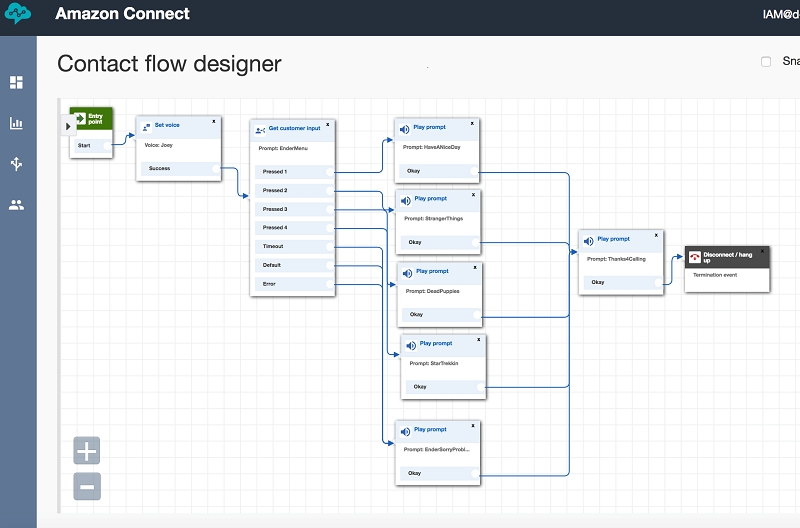
Task: Click speaker icon on DeadPuppies prompt block
Action: point(408,274)
